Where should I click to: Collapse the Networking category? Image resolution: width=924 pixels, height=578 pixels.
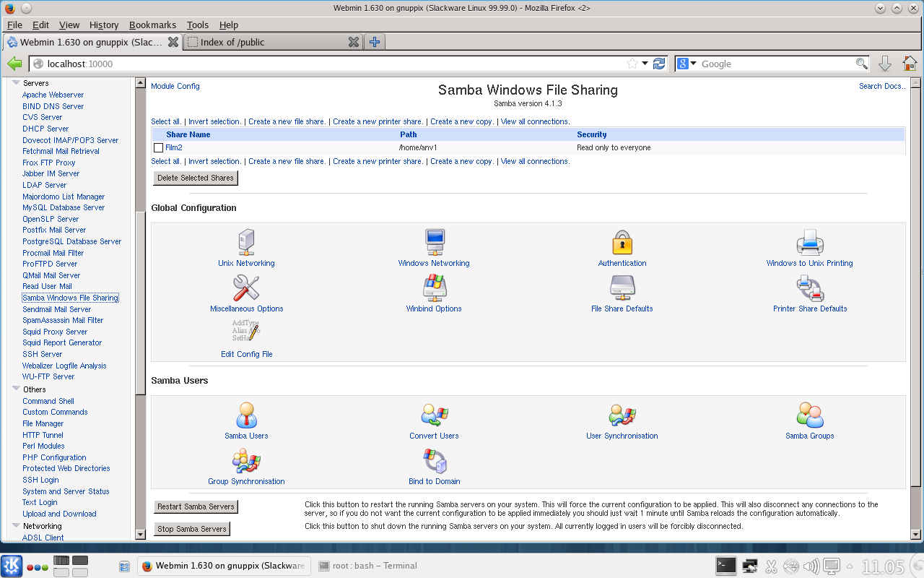coord(16,526)
